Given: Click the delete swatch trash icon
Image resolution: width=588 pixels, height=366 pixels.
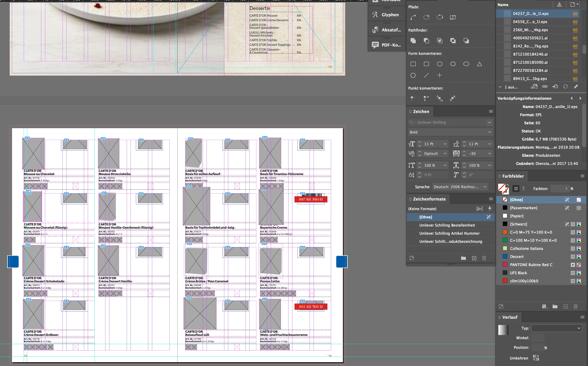Looking at the screenshot, I should (x=576, y=307).
